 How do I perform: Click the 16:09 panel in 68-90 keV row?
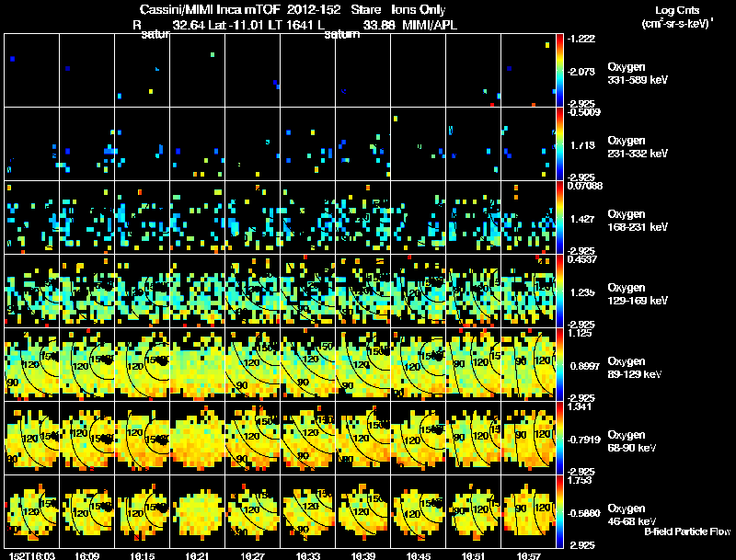point(86,438)
